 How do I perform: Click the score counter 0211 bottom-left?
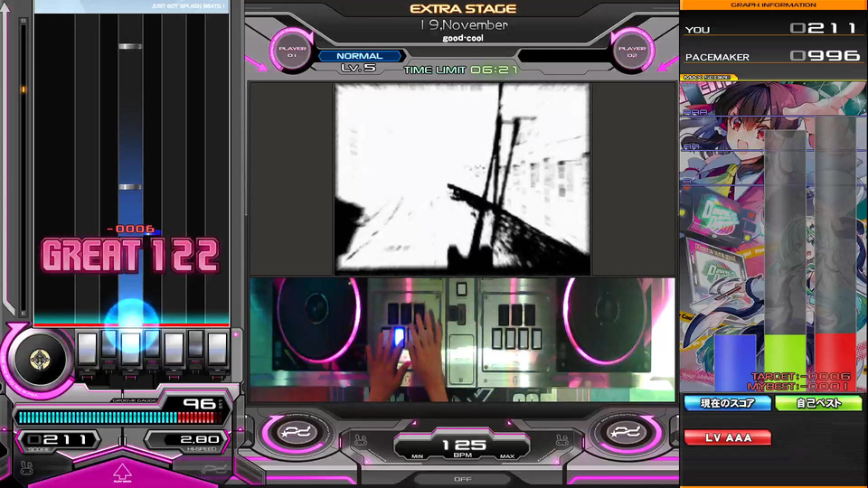(x=58, y=440)
